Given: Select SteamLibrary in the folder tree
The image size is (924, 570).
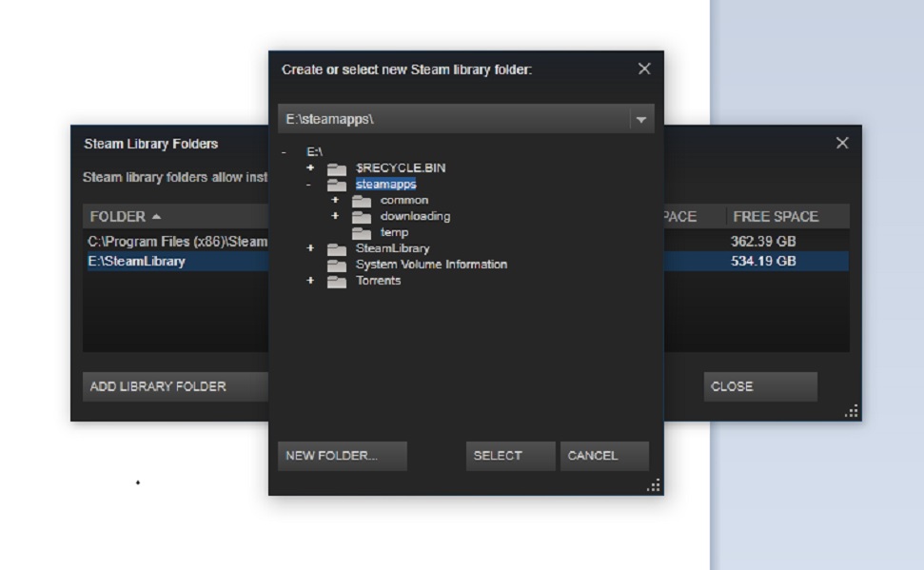Looking at the screenshot, I should [x=392, y=248].
